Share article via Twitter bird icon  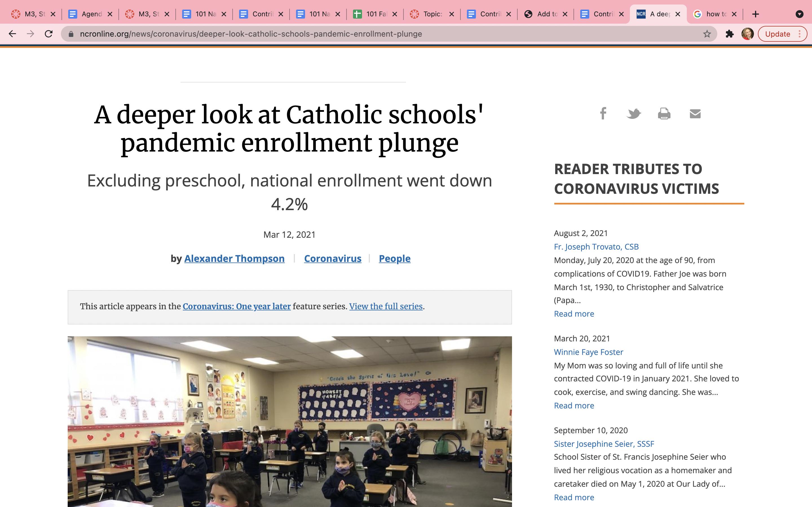click(634, 114)
